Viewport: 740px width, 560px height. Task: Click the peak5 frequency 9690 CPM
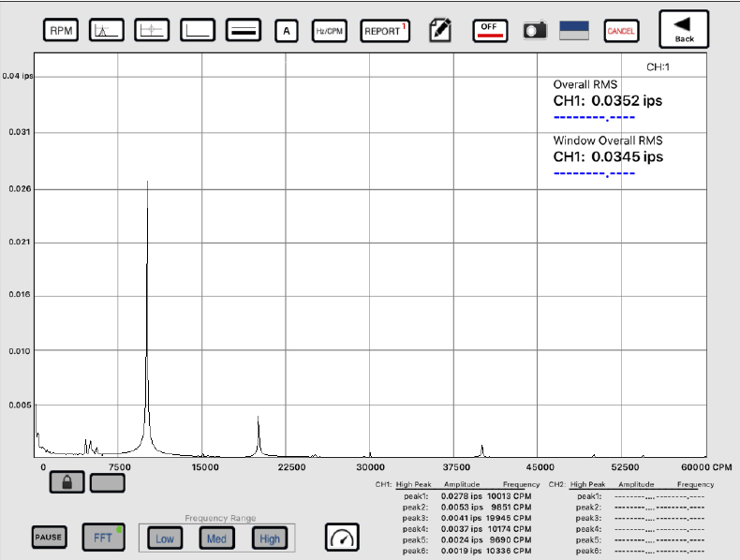click(x=511, y=539)
